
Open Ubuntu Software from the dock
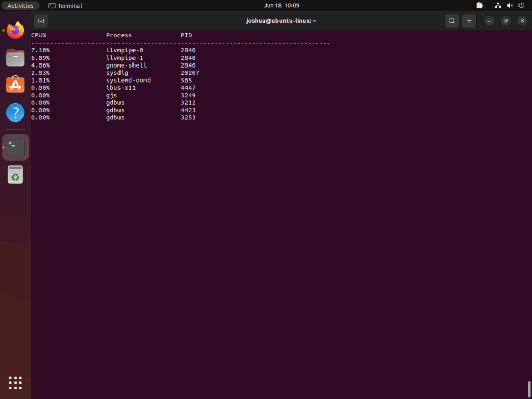[15, 85]
